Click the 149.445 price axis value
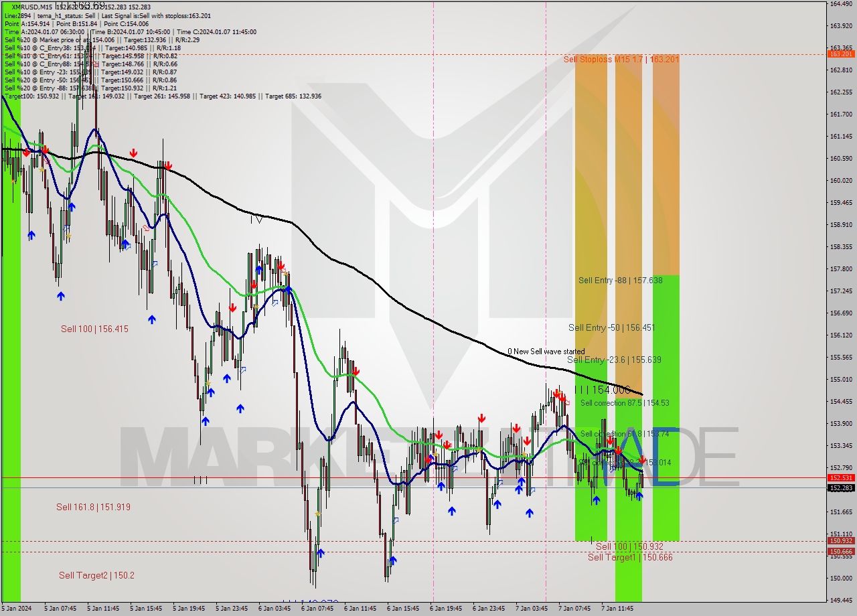Viewport: 857px width, 616px height. click(x=841, y=600)
